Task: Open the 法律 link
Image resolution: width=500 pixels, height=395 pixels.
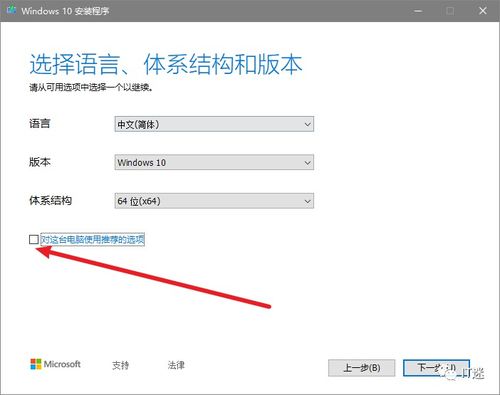Action: coord(176,365)
